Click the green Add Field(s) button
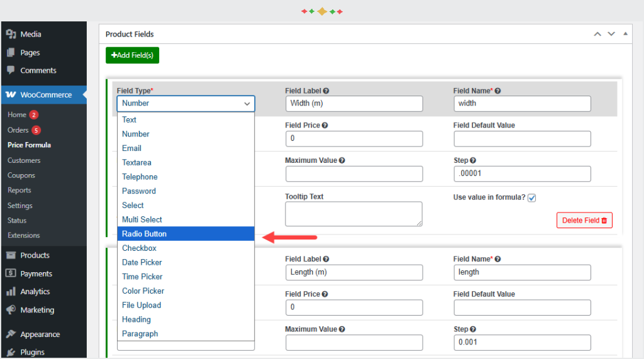644x359 pixels. (132, 55)
